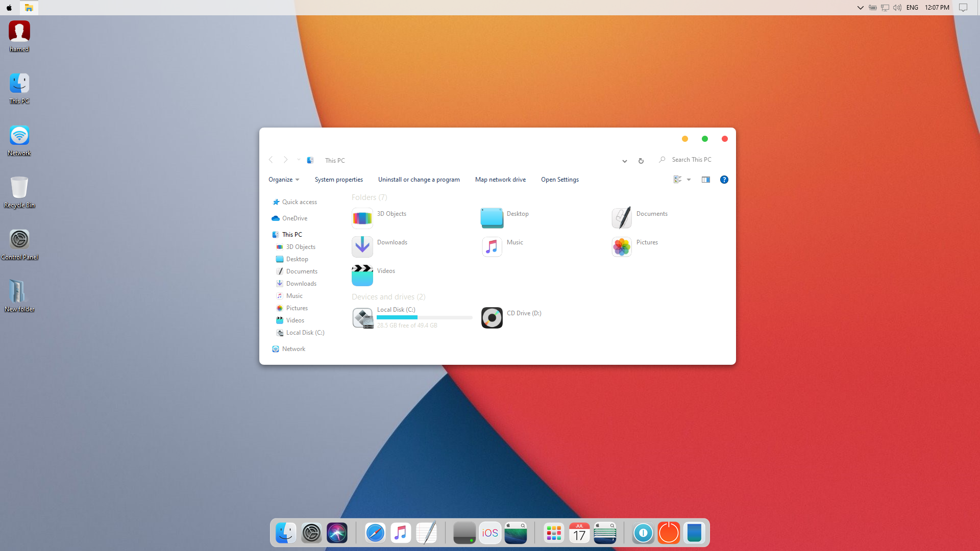The height and width of the screenshot is (551, 980).
Task: Open the Desktop folder in Folders section
Action: click(492, 218)
